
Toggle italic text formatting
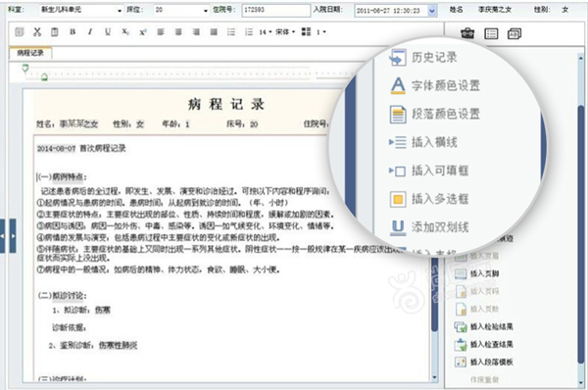point(90,32)
